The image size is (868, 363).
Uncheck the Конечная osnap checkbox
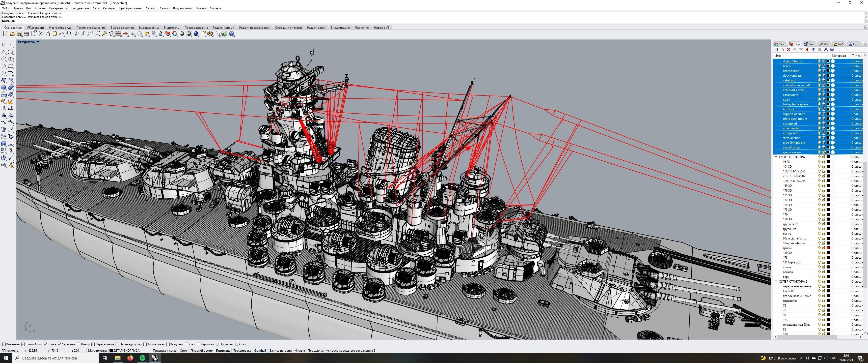click(x=4, y=344)
